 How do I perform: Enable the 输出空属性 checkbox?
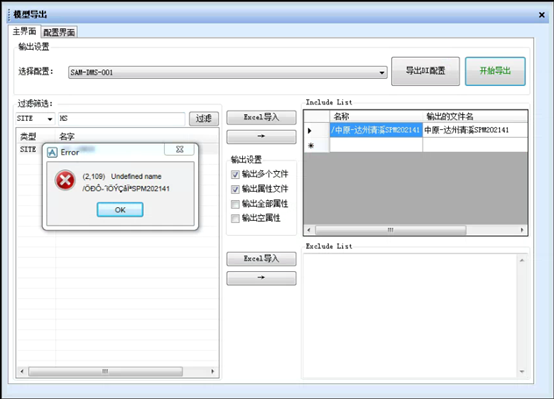click(235, 219)
